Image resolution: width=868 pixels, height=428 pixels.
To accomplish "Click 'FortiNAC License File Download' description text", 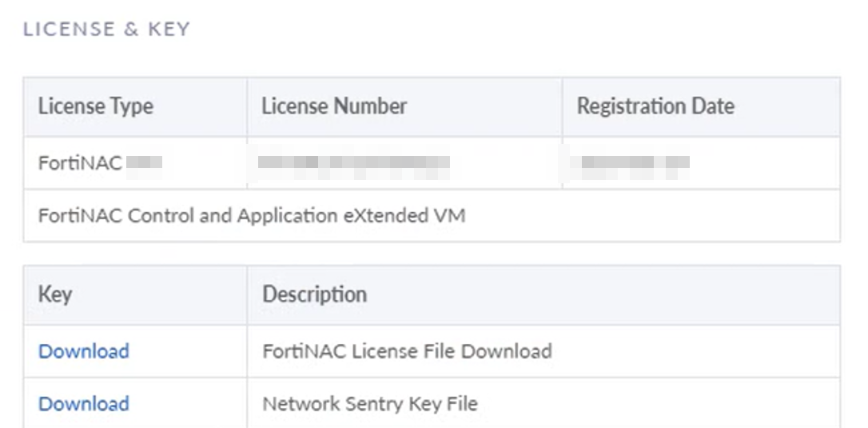I will (407, 351).
